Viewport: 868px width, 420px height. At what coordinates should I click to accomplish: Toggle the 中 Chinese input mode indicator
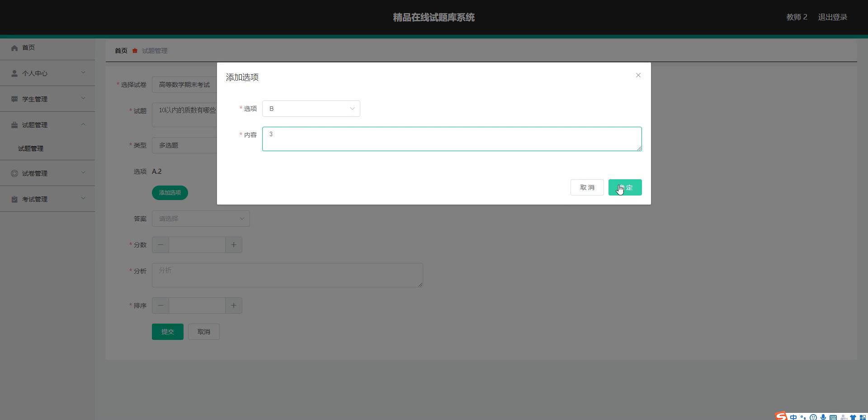tap(793, 417)
